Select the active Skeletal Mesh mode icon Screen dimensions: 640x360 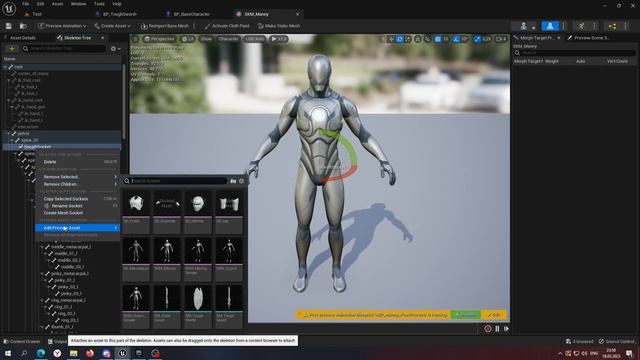(x=550, y=26)
